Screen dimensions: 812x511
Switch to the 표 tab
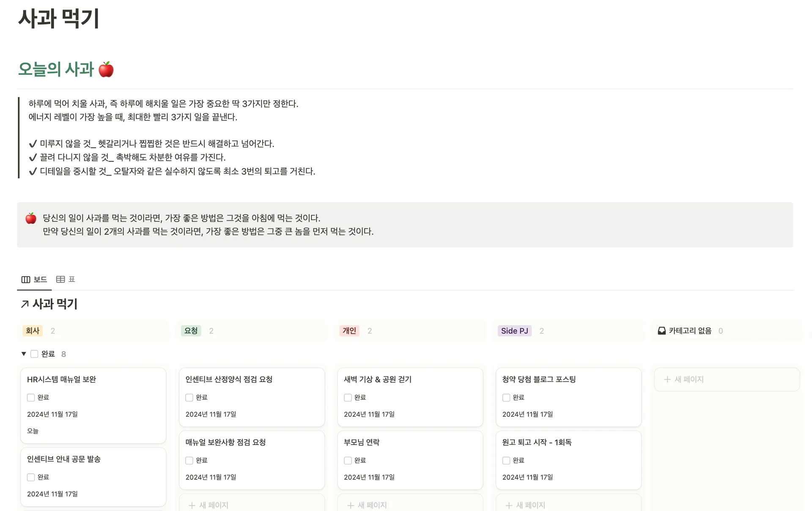point(71,279)
